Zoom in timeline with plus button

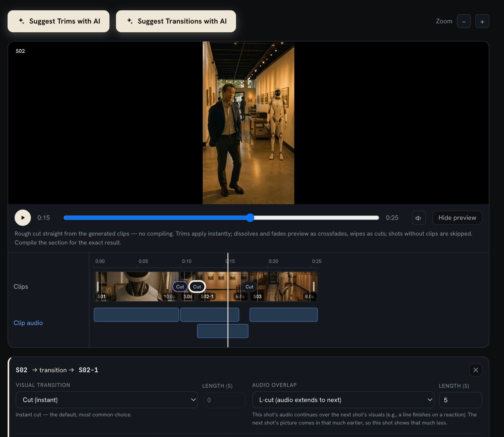click(482, 21)
